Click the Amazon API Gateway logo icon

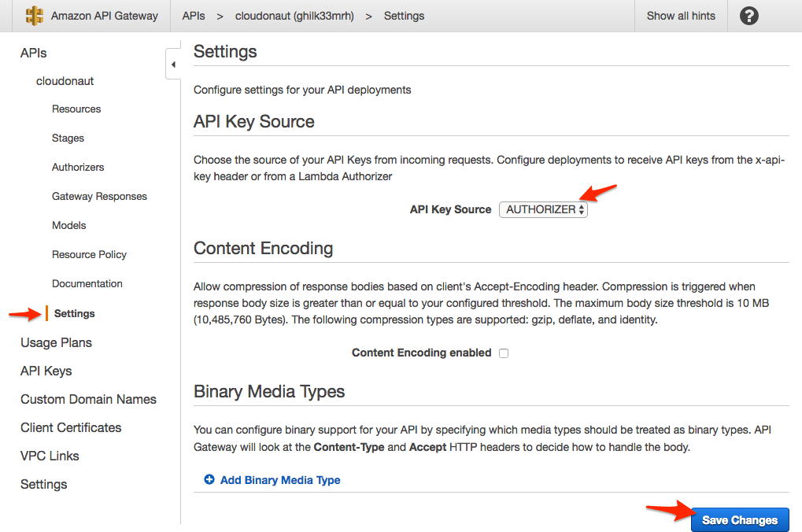tap(35, 16)
